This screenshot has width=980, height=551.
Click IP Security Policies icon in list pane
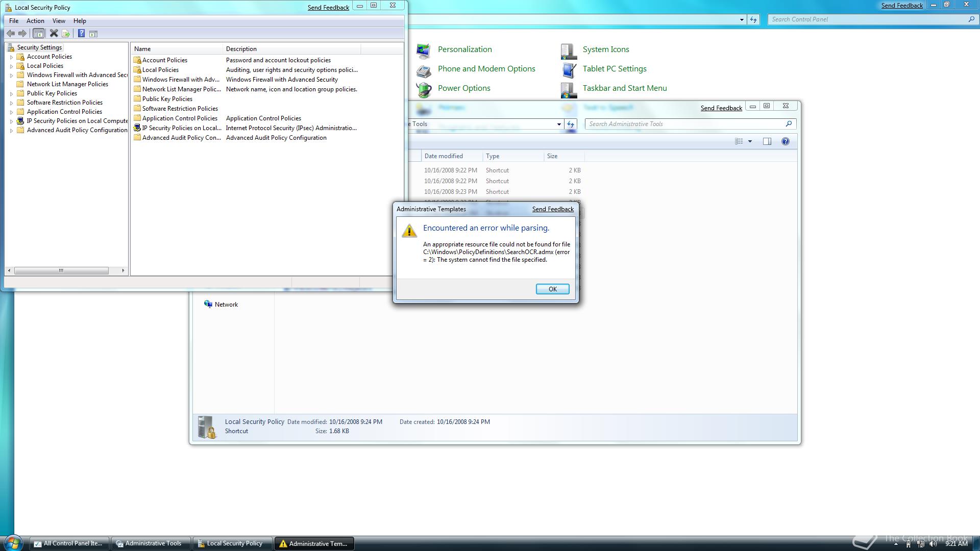[x=137, y=128]
